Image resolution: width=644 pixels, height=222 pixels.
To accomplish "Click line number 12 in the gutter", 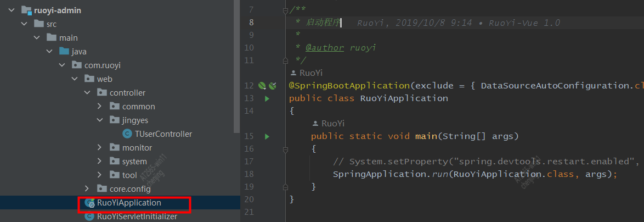I will point(249,86).
